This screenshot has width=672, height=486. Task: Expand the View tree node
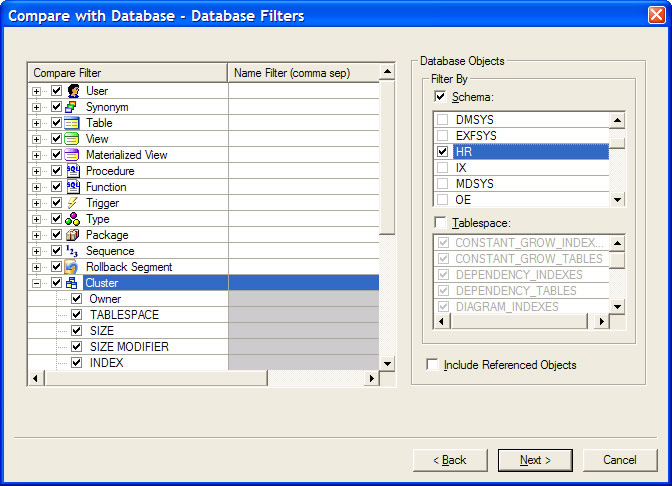pyautogui.click(x=37, y=139)
